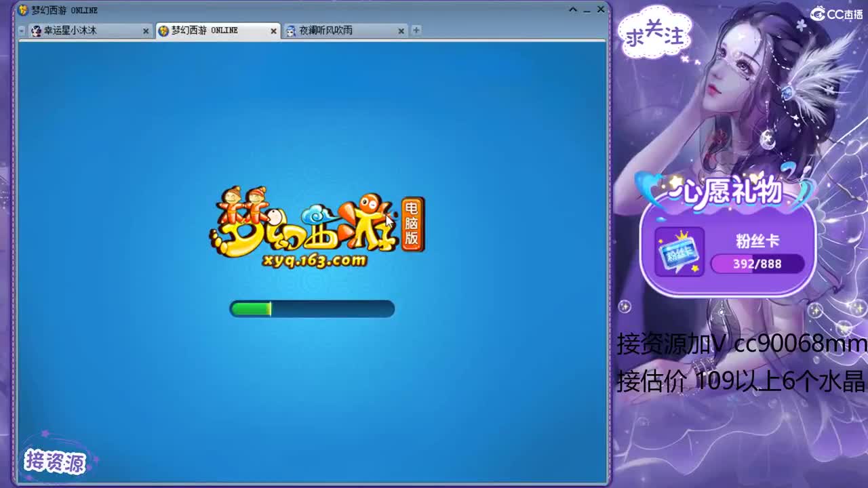Click the + button to open a new tab

tap(416, 30)
